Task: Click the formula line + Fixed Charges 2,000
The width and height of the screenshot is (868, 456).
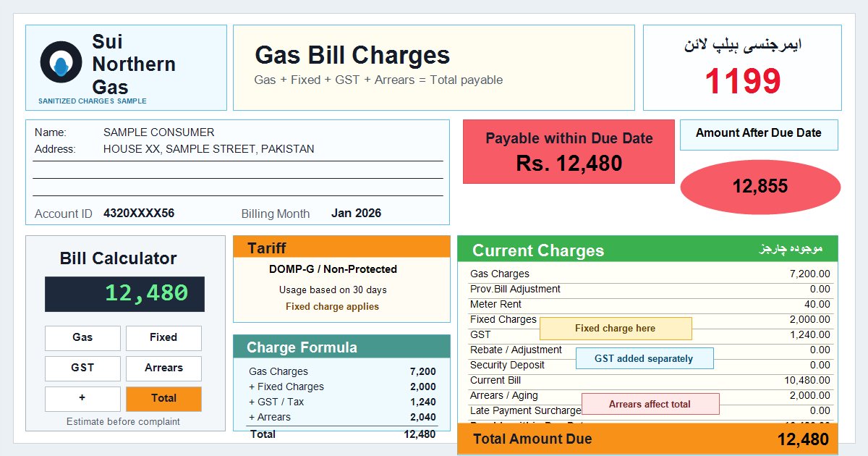Action: [342, 387]
